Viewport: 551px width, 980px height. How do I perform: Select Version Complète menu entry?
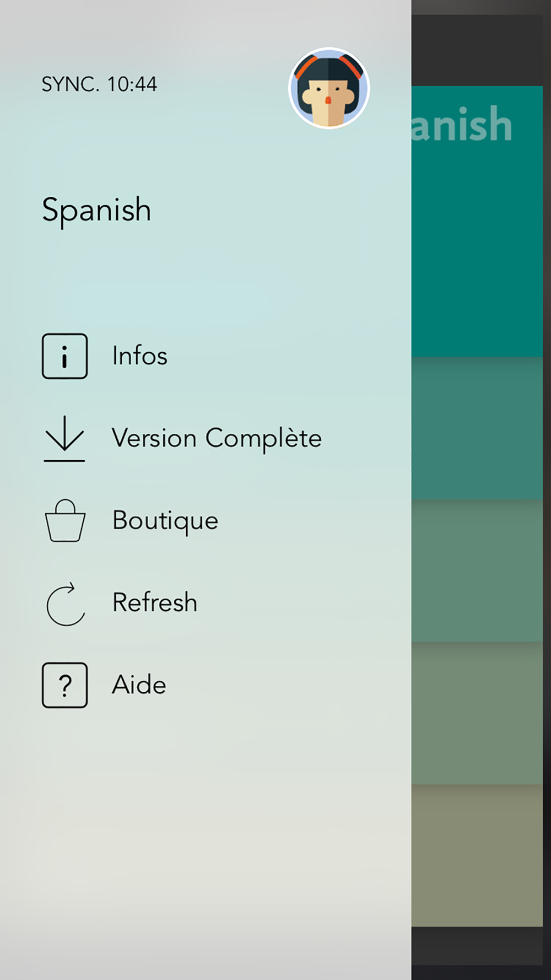point(217,438)
